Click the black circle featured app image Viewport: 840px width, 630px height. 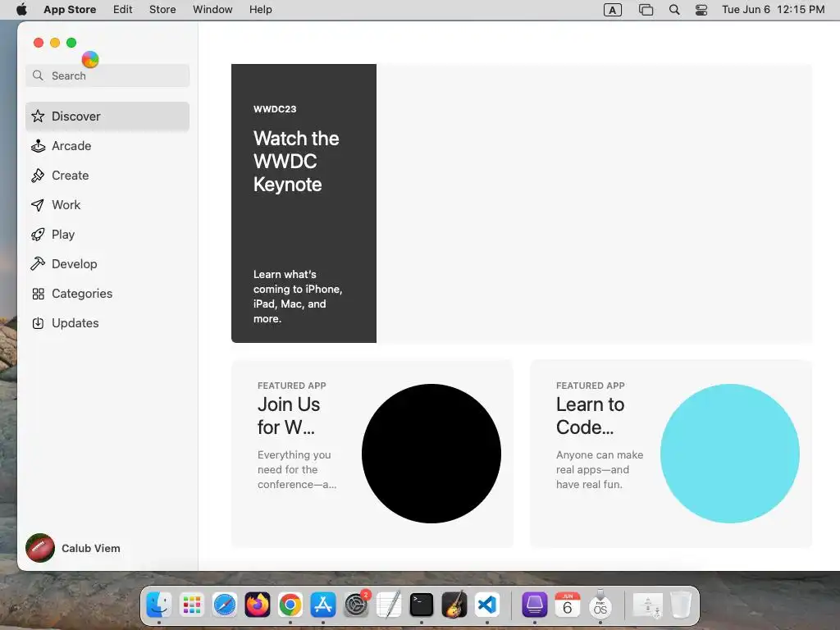(431, 454)
